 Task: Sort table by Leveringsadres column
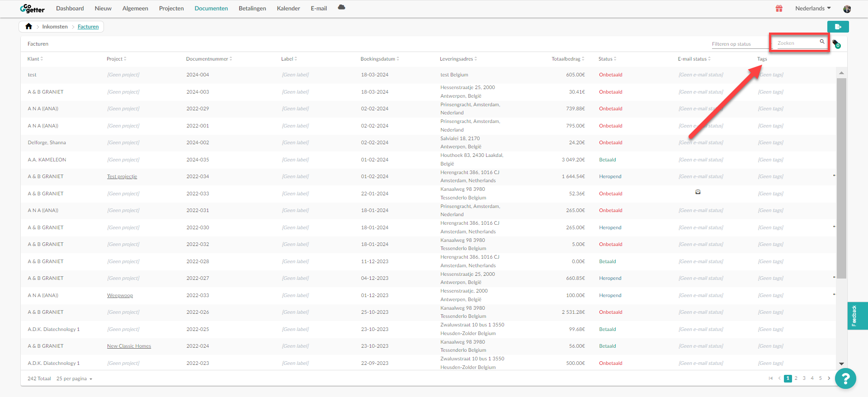pos(458,59)
